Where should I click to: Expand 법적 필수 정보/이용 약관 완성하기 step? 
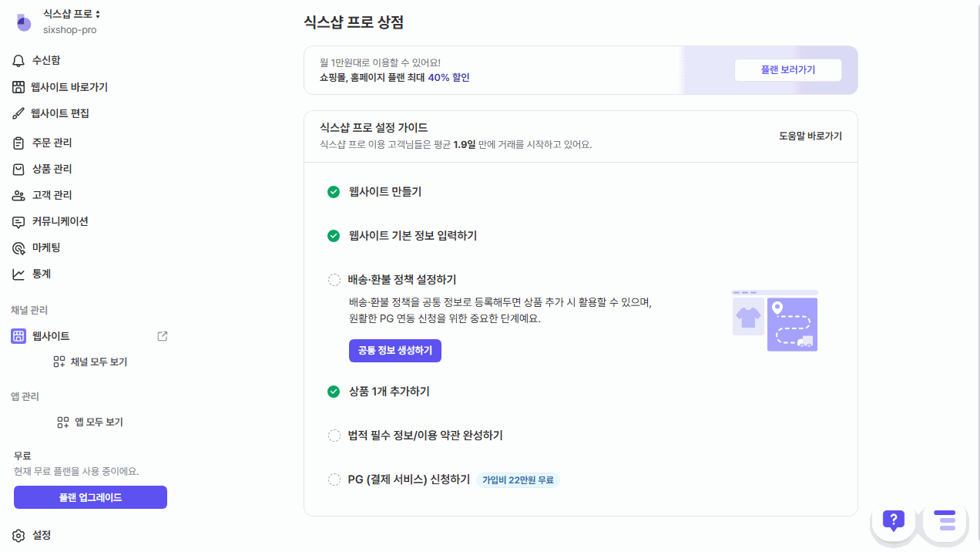point(425,436)
